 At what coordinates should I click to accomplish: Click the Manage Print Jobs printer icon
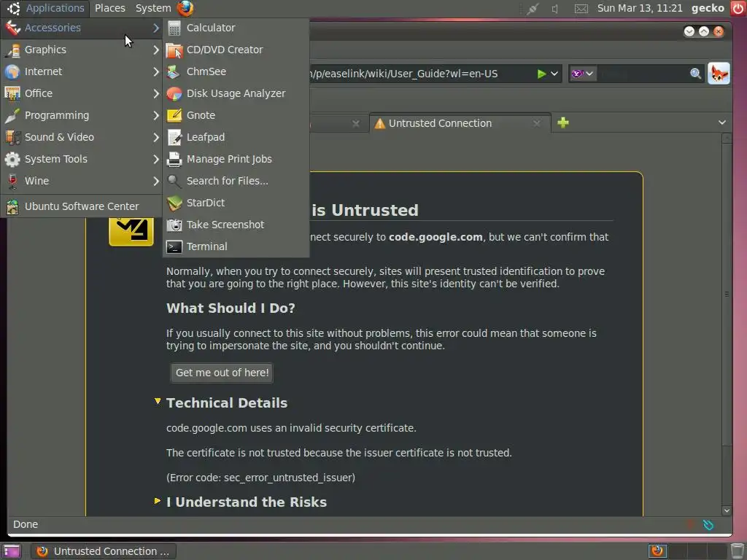click(174, 160)
